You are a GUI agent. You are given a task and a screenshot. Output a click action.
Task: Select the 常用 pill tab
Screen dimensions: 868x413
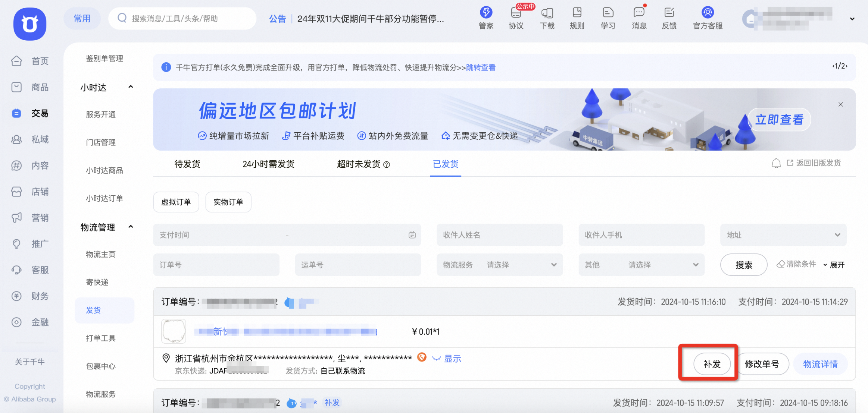(82, 19)
